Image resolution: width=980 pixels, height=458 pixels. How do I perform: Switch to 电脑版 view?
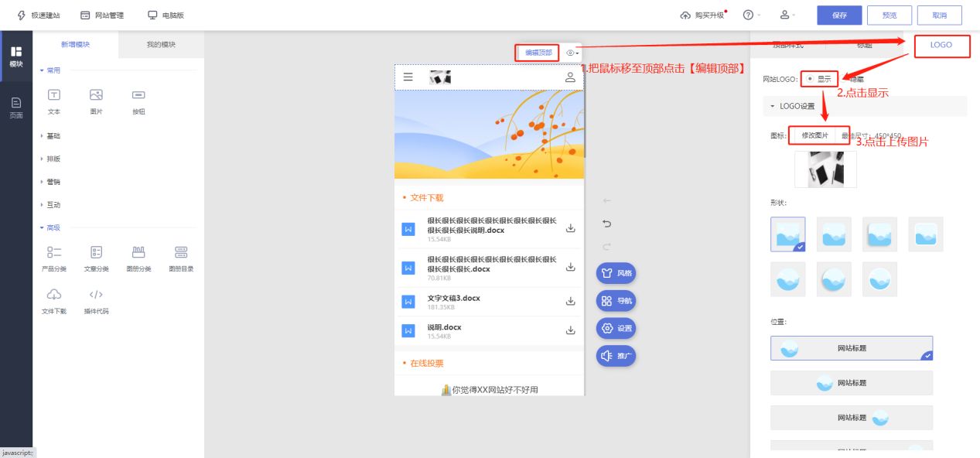coord(166,15)
